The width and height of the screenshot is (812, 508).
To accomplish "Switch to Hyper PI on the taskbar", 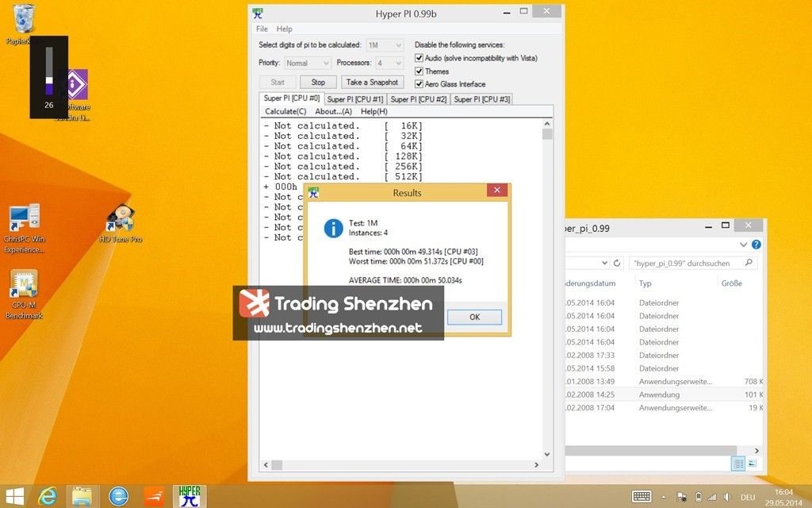I will tap(190, 496).
